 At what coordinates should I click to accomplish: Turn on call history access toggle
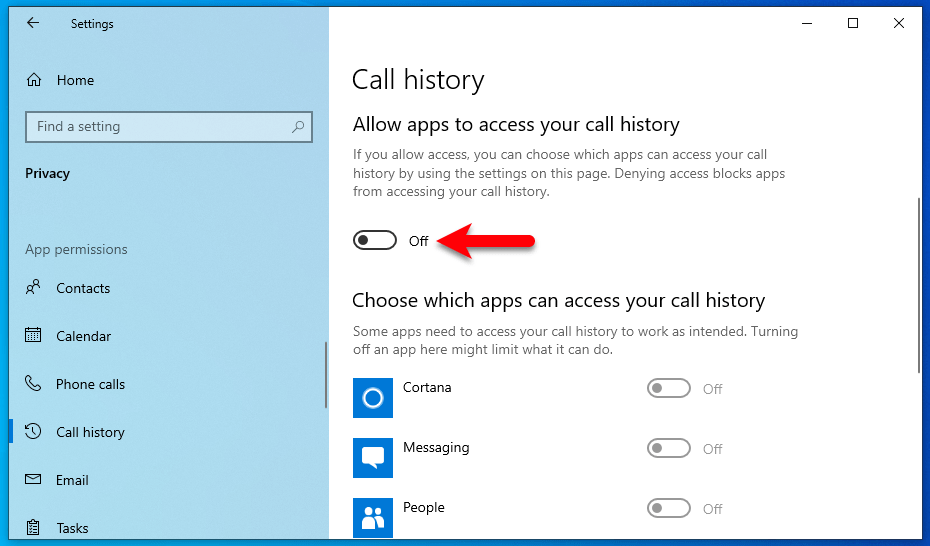click(375, 240)
